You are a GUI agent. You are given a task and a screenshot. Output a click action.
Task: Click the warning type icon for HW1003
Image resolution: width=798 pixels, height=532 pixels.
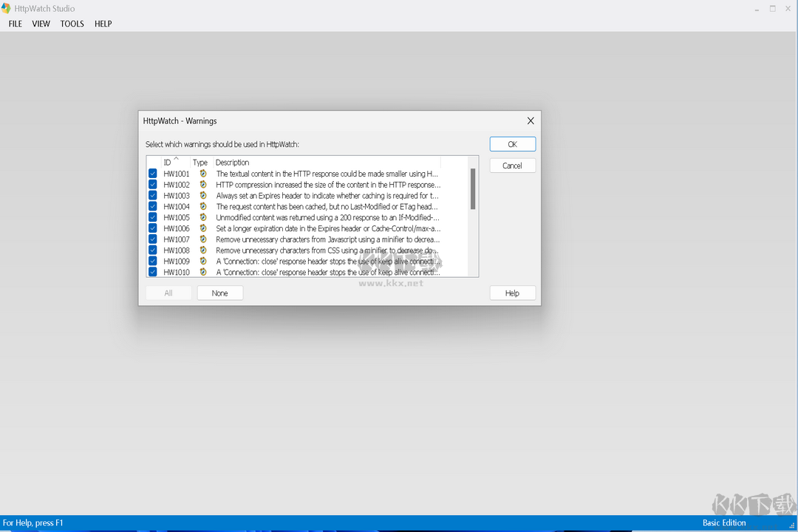[x=203, y=196]
